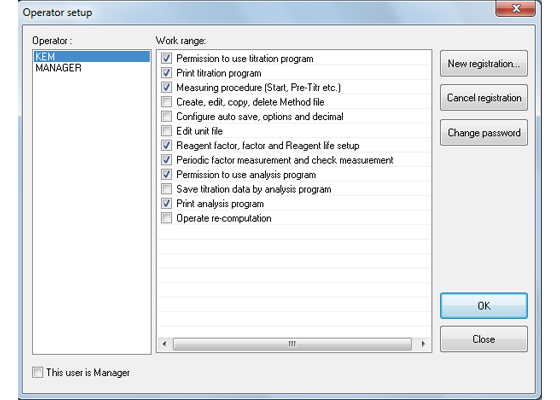Select MANAGER in the Operator list

click(59, 68)
